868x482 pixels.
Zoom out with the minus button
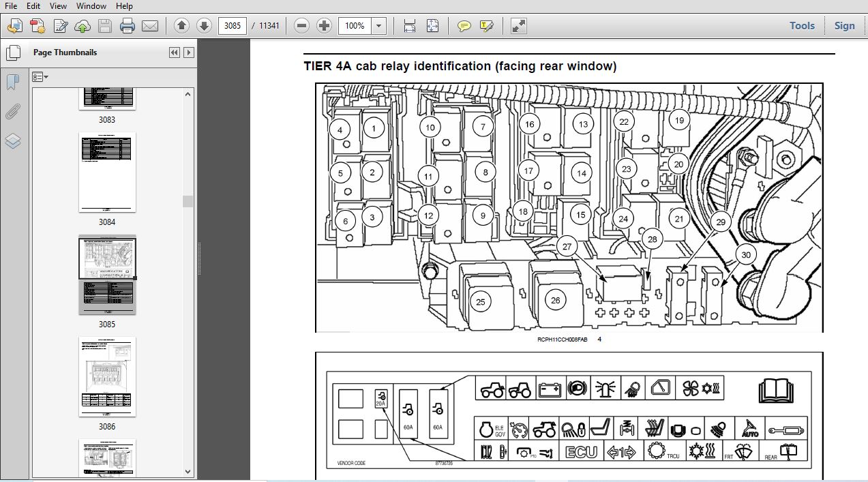click(302, 26)
